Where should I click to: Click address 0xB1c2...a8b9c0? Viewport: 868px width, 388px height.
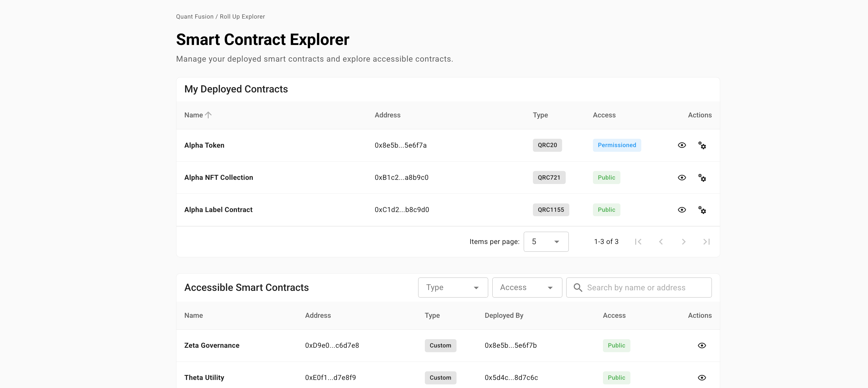pyautogui.click(x=402, y=177)
